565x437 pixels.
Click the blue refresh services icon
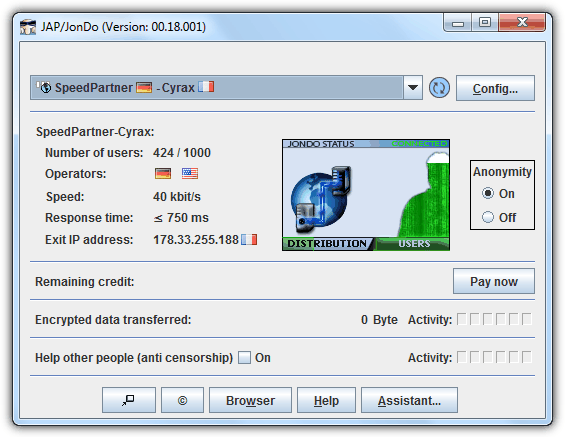coord(439,88)
